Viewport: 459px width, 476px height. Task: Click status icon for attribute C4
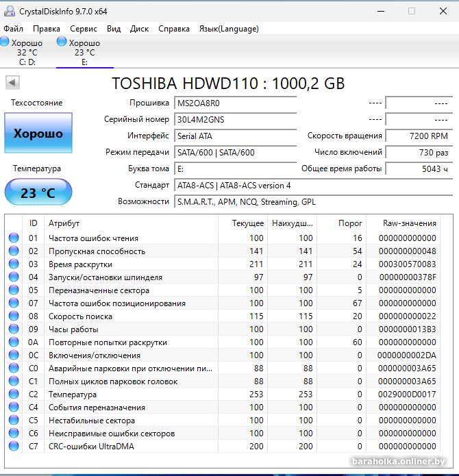pyautogui.click(x=14, y=407)
